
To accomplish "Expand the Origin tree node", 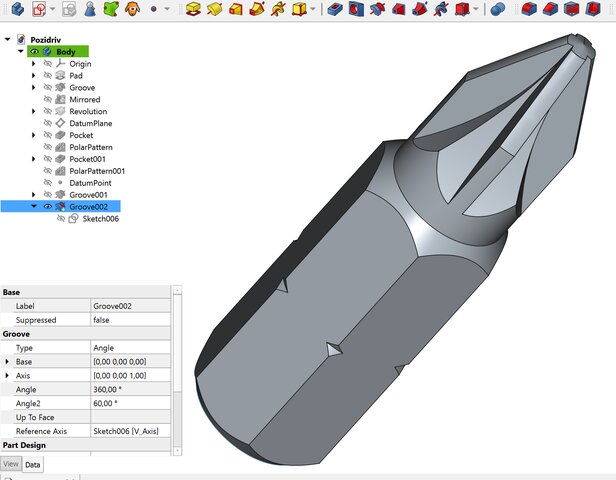I will 34,64.
